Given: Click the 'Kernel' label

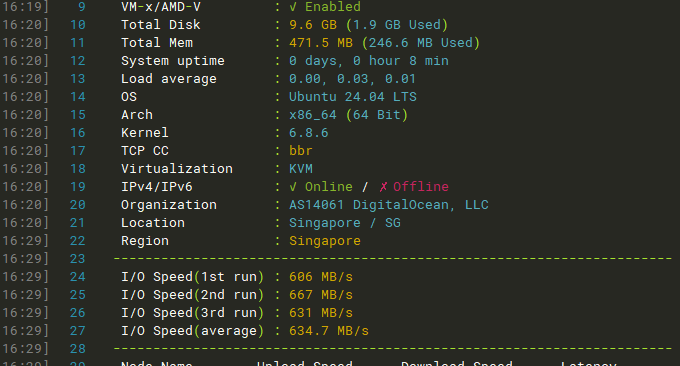Looking at the screenshot, I should 145,133.
